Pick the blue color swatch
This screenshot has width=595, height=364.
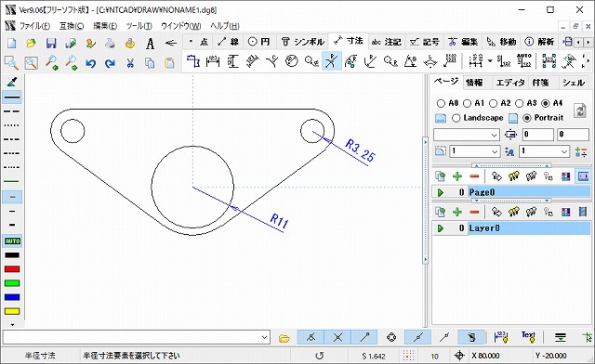(x=12, y=297)
